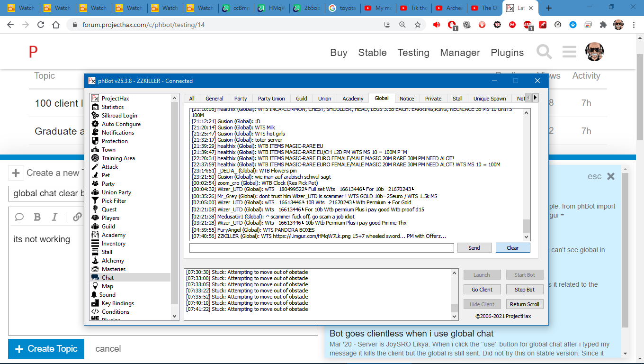Open the Plugins link in forum header
The height and width of the screenshot is (364, 644).
(507, 53)
